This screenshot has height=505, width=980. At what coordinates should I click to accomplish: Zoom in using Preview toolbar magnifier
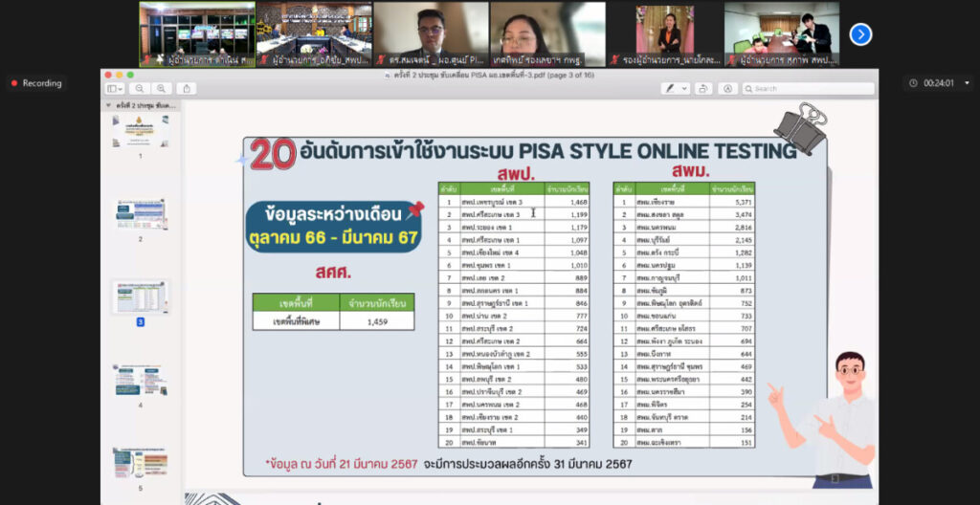(161, 89)
